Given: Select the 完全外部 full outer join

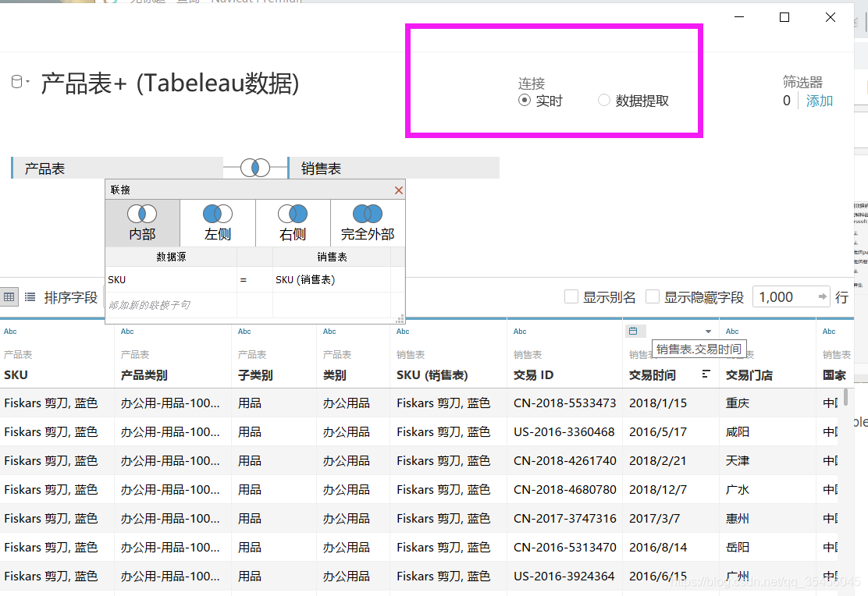Looking at the screenshot, I should pyautogui.click(x=368, y=222).
